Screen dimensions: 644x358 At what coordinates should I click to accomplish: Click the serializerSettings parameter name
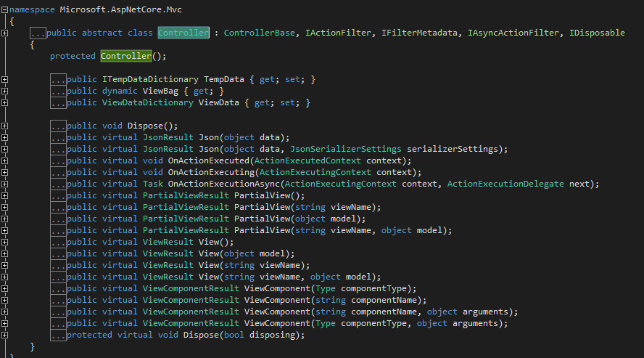click(453, 149)
